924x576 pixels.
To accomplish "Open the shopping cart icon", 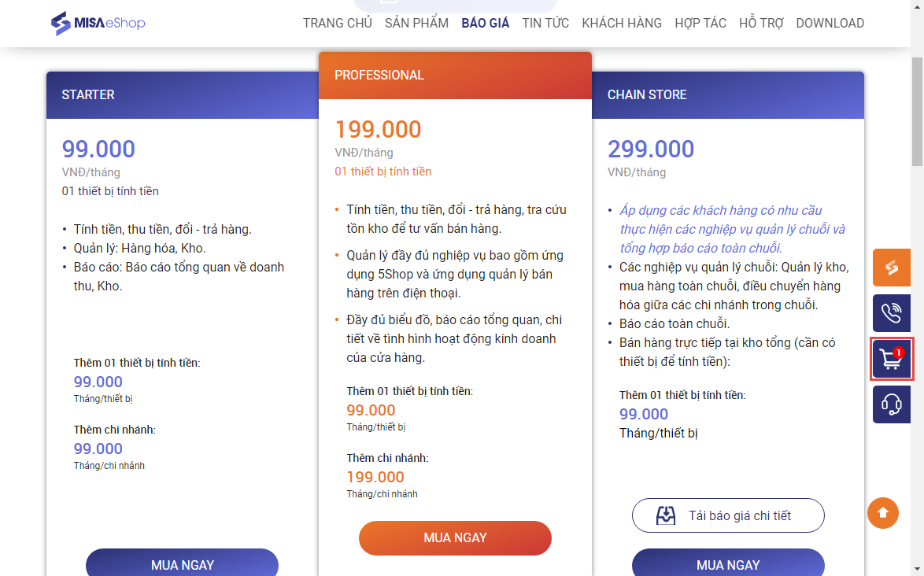I will [x=891, y=359].
